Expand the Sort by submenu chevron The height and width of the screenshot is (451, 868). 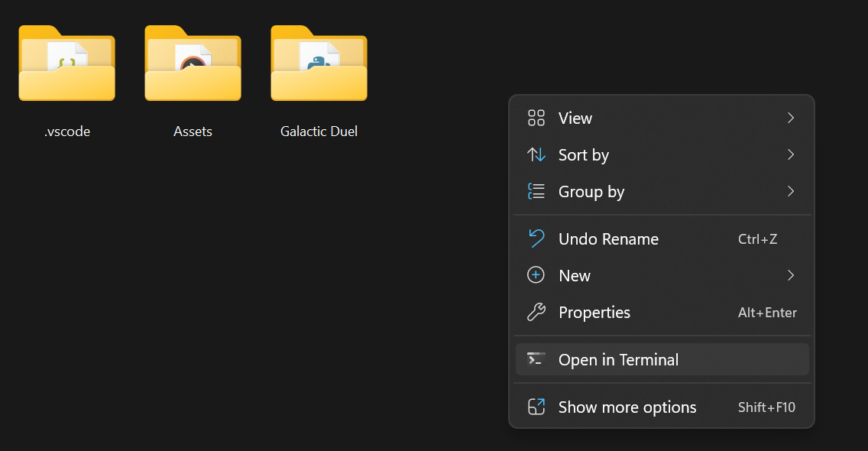[x=791, y=154]
